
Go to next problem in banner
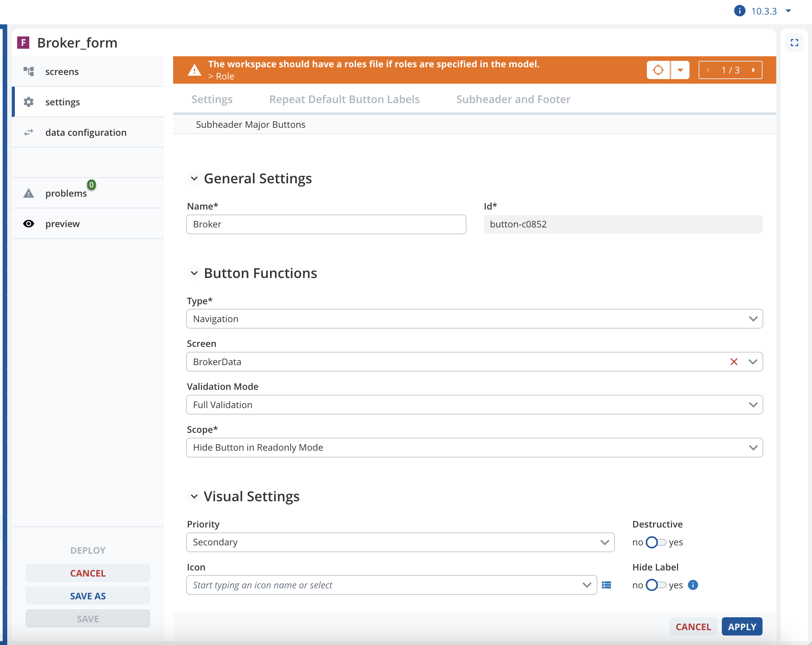click(753, 70)
